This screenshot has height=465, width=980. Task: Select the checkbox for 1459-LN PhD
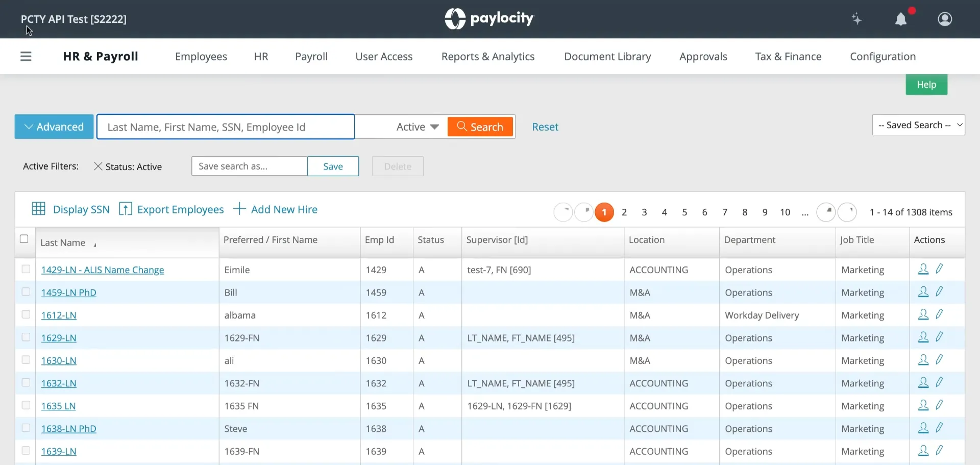(26, 292)
